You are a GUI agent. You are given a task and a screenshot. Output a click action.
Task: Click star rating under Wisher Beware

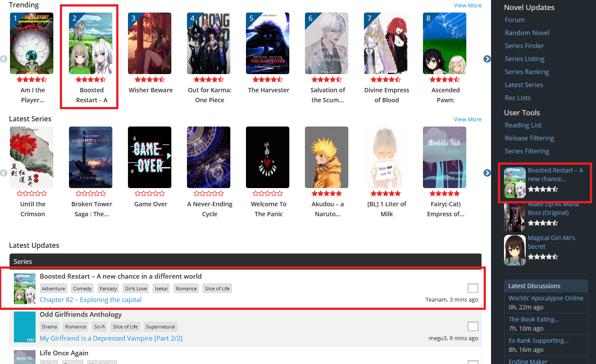coord(150,80)
